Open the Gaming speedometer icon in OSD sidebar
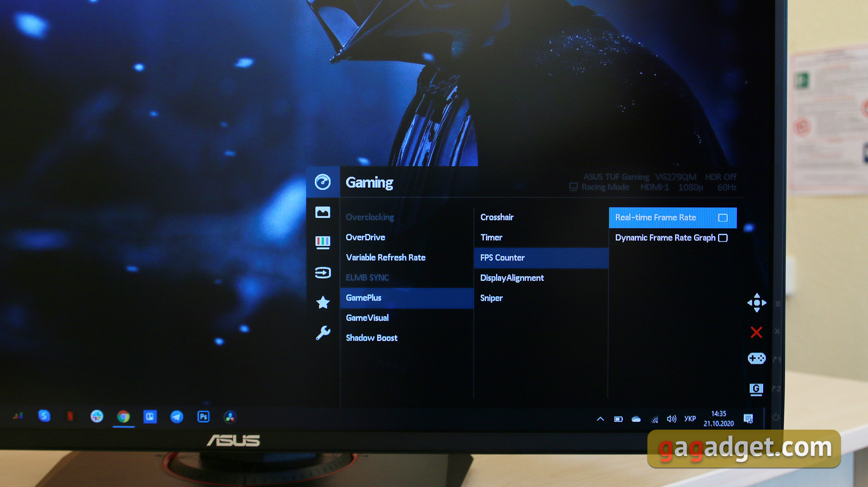The height and width of the screenshot is (487, 868). point(323,182)
